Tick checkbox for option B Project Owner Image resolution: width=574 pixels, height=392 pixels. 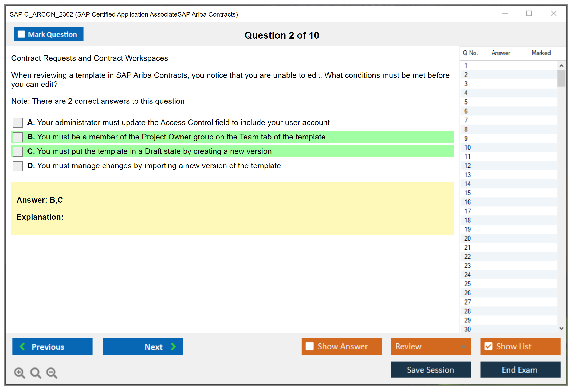click(x=18, y=137)
